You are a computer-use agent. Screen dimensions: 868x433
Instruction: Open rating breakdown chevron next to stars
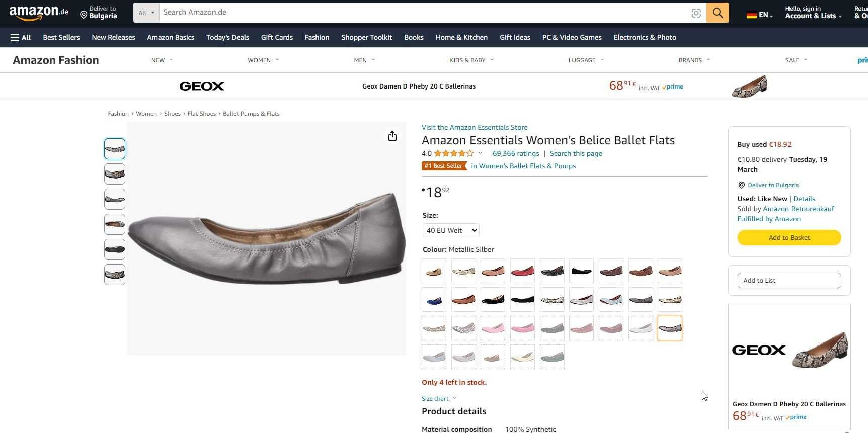tap(480, 153)
